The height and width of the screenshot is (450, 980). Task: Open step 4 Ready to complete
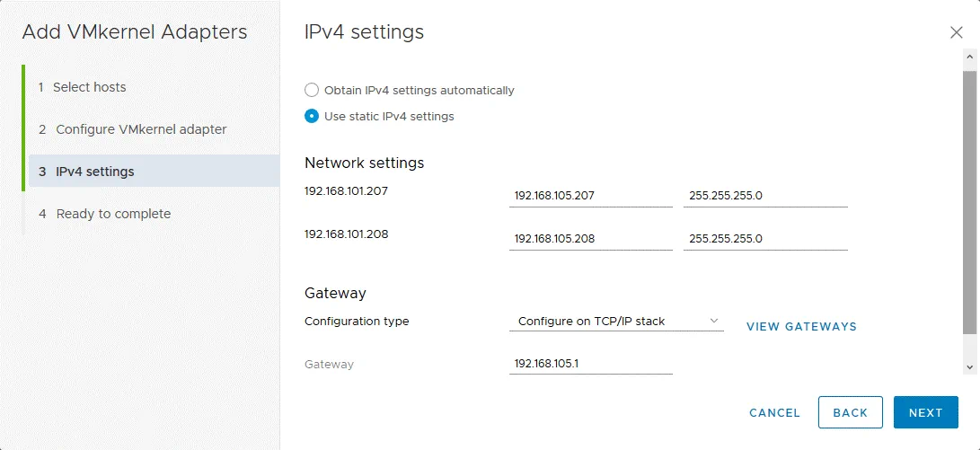[113, 214]
